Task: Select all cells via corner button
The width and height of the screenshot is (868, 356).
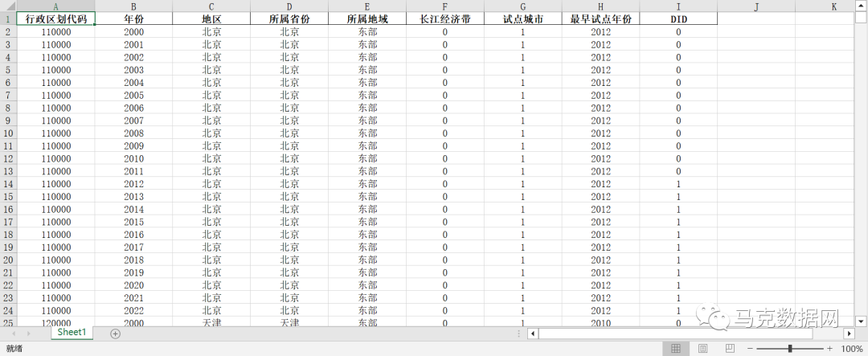Action: click(8, 6)
